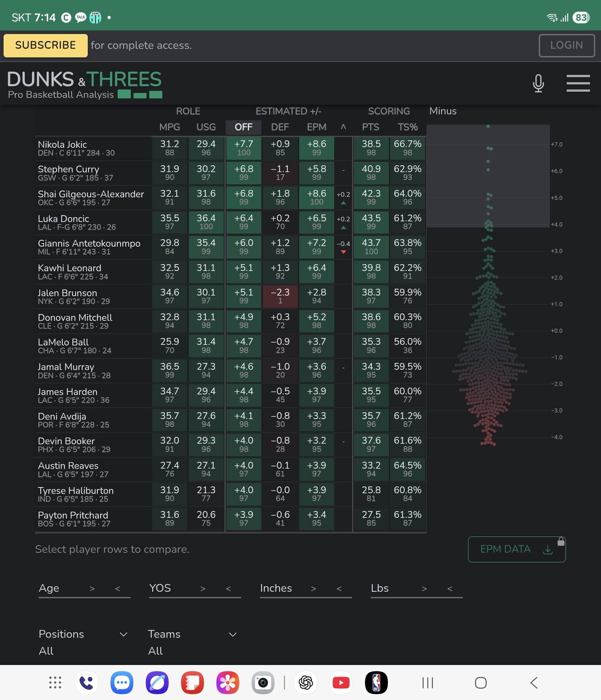Viewport: 601px width, 700px height.
Task: Click the Inches less-than filter field
Action: click(339, 589)
